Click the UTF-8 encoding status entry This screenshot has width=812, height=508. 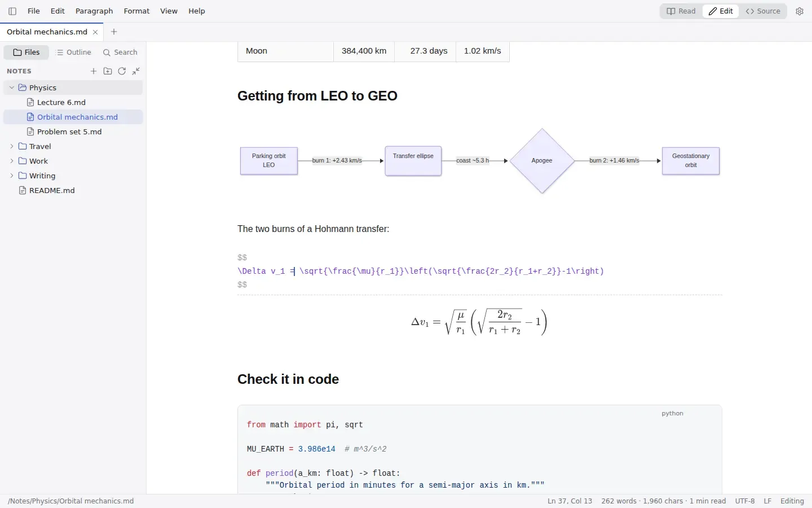(x=745, y=501)
